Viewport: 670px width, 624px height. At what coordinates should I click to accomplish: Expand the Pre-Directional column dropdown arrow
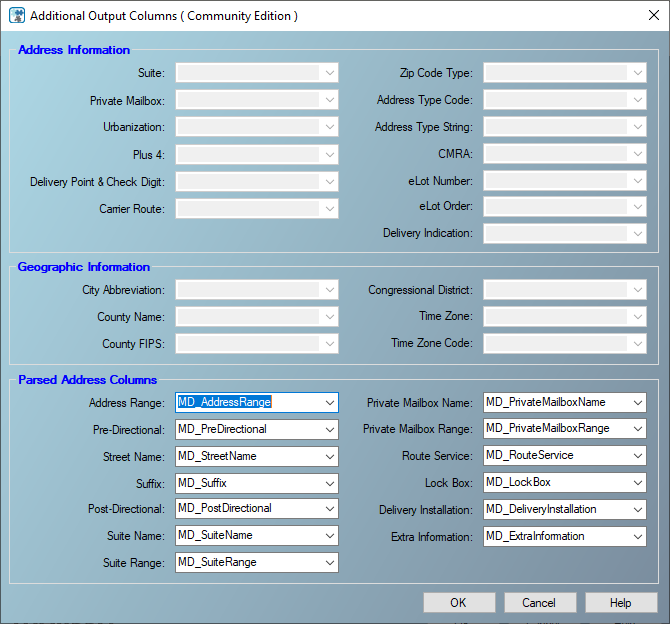(x=329, y=430)
